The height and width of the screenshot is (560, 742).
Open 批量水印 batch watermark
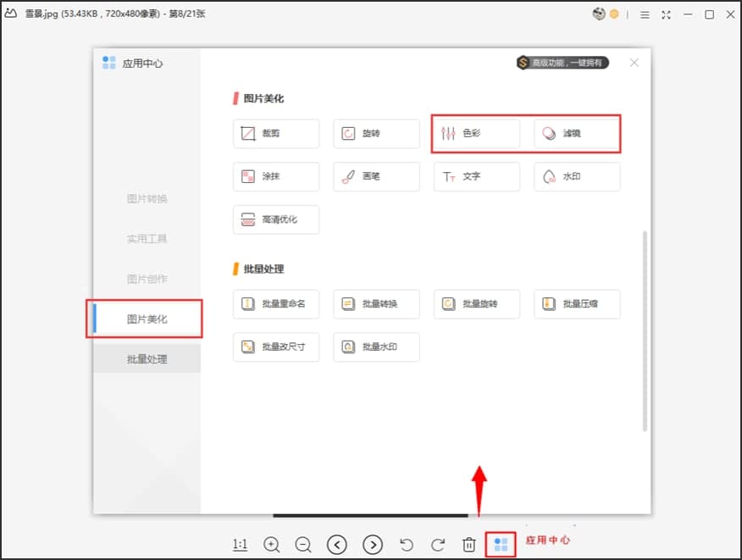[x=376, y=347]
